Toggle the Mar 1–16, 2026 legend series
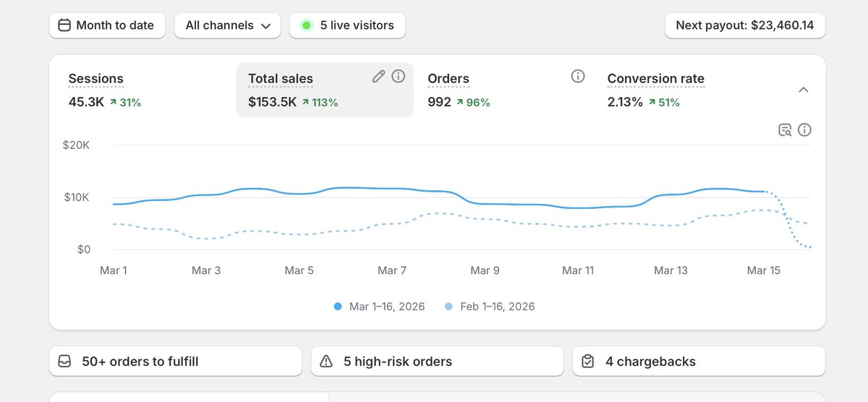 tap(380, 307)
